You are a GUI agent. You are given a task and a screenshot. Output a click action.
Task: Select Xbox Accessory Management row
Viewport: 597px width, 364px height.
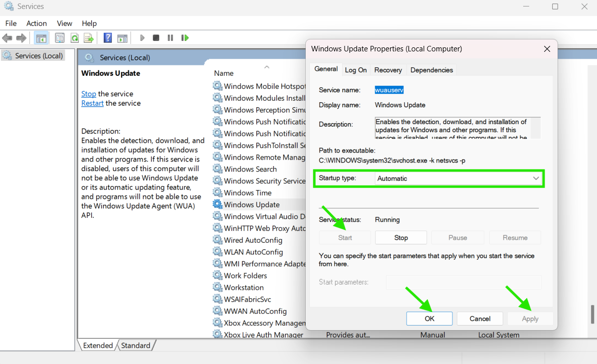(259, 323)
